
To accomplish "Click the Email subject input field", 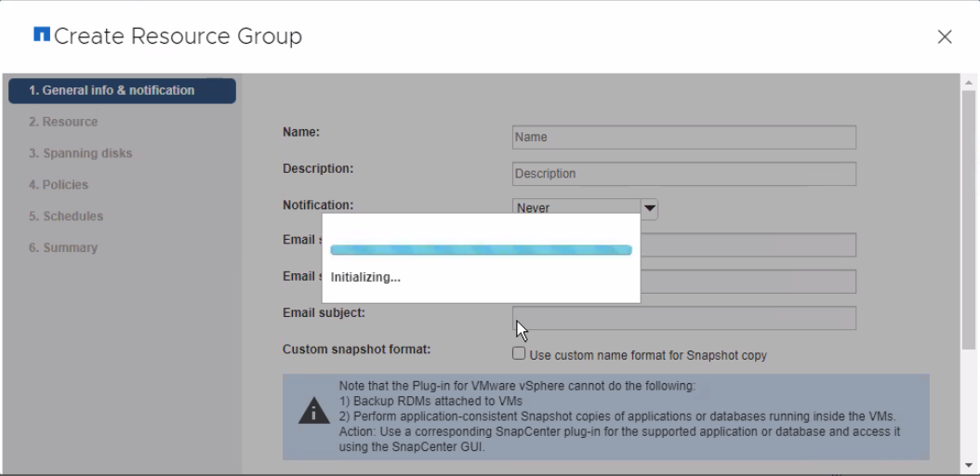I will pos(683,318).
